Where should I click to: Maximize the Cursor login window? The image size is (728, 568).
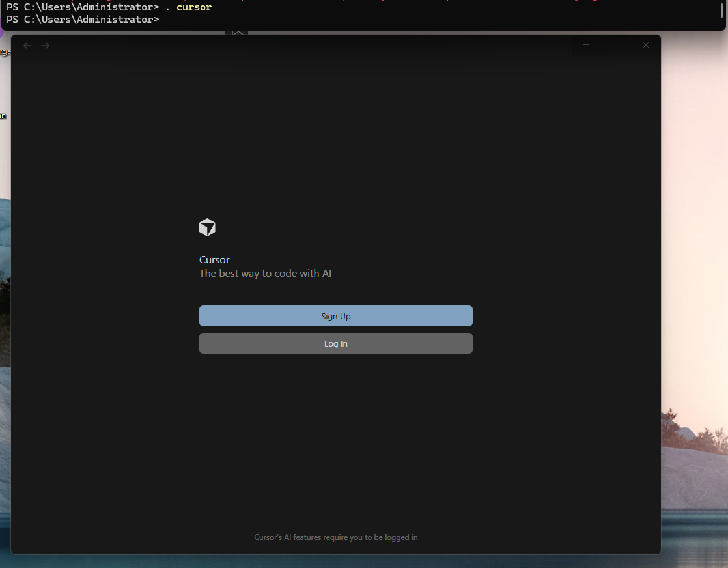coord(616,45)
